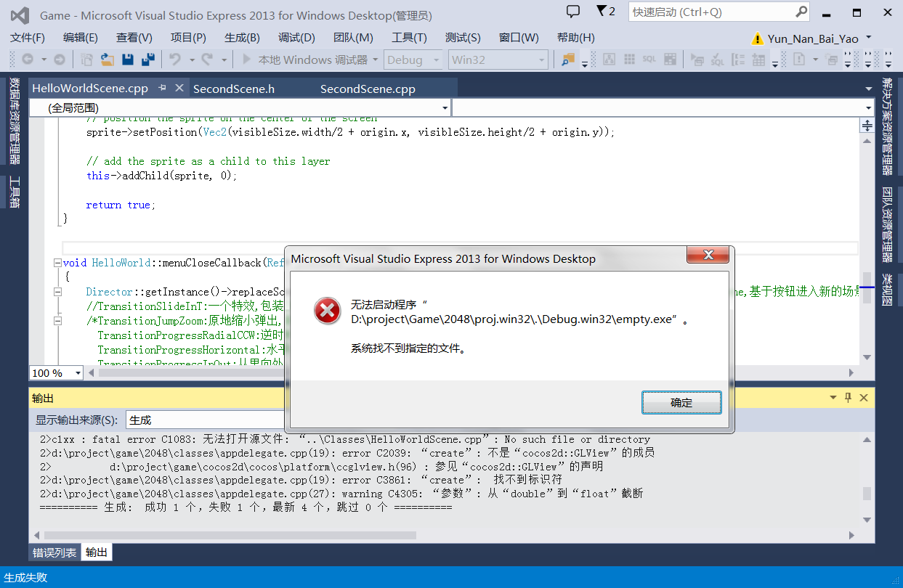The image size is (903, 588).
Task: Toggle auto-hide pin on 输出 panel
Action: pyautogui.click(x=848, y=398)
